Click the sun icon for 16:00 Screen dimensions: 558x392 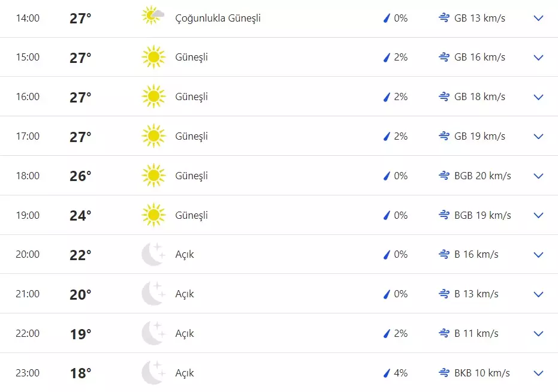153,97
